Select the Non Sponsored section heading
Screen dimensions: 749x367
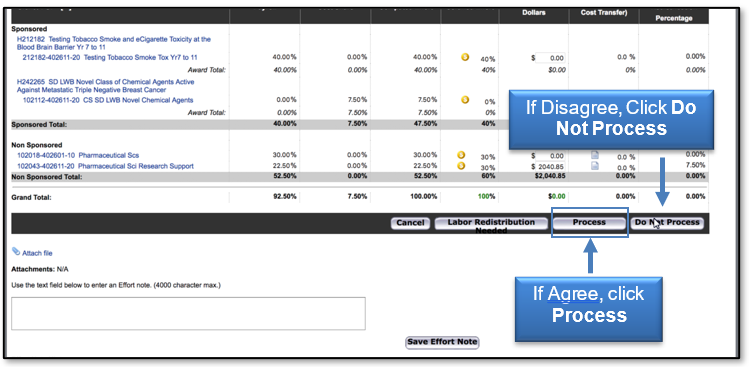tap(37, 145)
